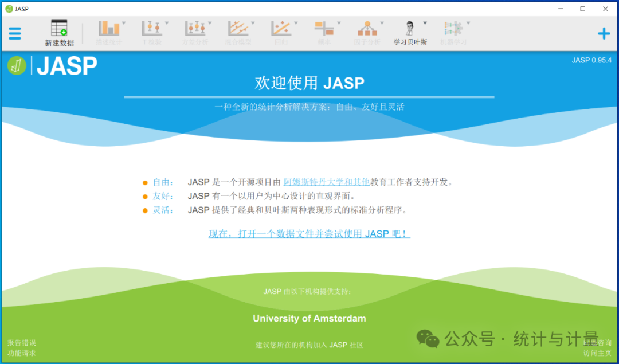The image size is (619, 364).
Task: Open the 因子分析 factor analysis module
Action: pyautogui.click(x=367, y=33)
